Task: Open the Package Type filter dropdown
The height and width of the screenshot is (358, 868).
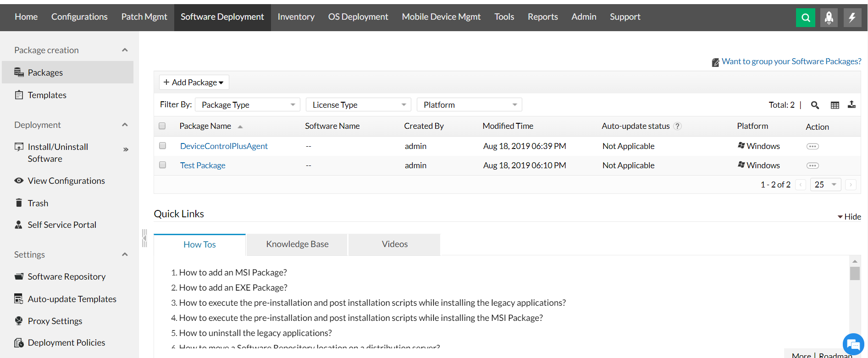Action: click(x=248, y=105)
